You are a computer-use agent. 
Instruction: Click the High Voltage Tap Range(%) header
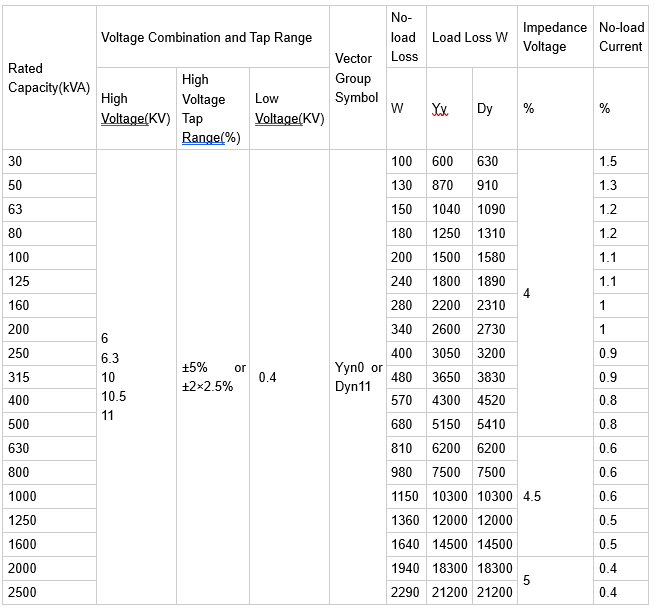click(x=213, y=108)
